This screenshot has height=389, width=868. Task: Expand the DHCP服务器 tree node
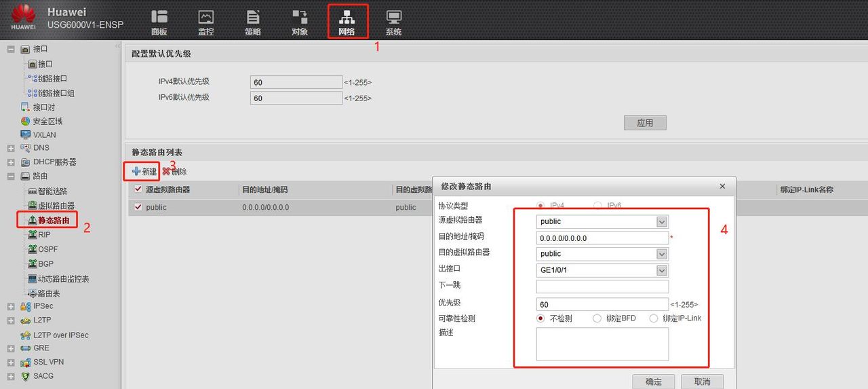pyautogui.click(x=11, y=162)
